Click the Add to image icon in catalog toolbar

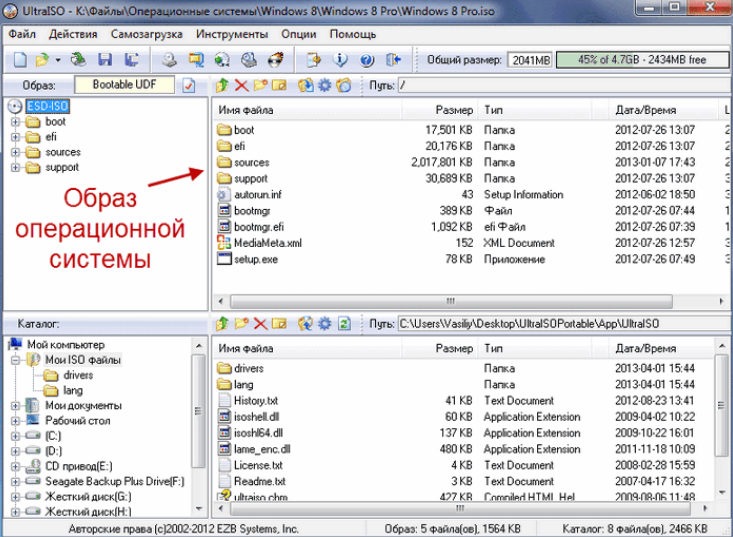point(306,323)
